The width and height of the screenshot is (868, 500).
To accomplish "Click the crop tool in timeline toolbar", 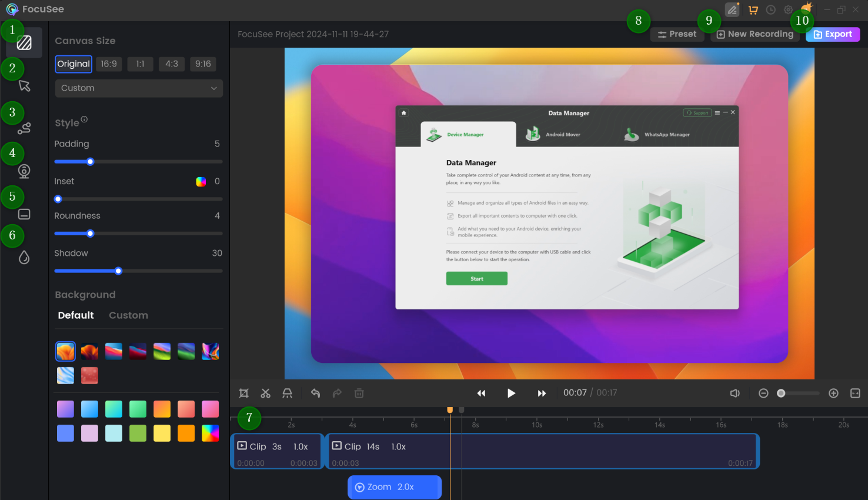I will [x=244, y=393].
